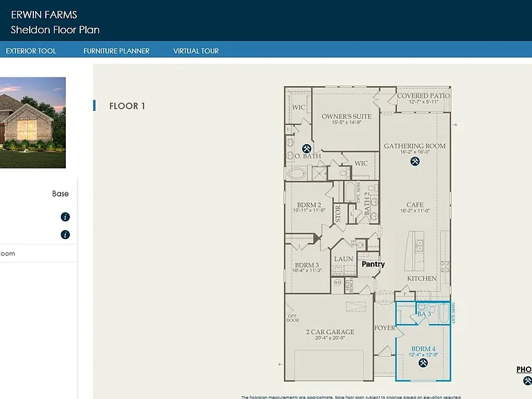The image size is (532, 399).
Task: Click the PHO link at right edge
Action: coord(524,369)
